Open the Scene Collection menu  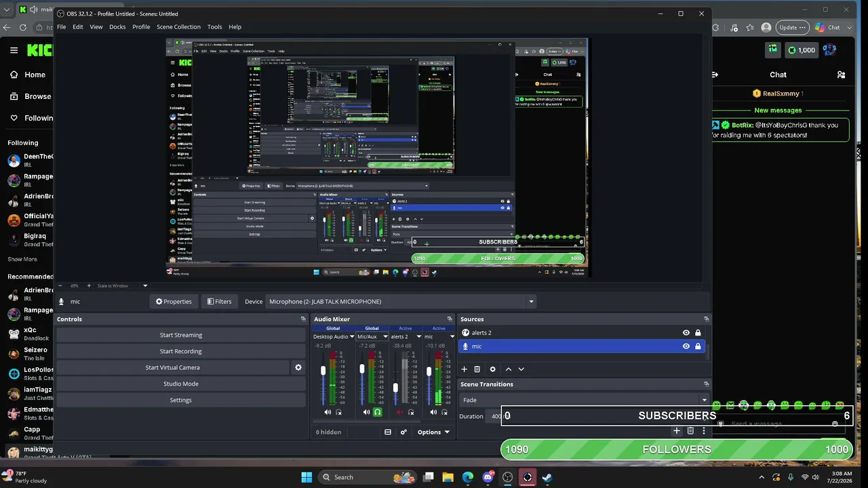pos(178,27)
